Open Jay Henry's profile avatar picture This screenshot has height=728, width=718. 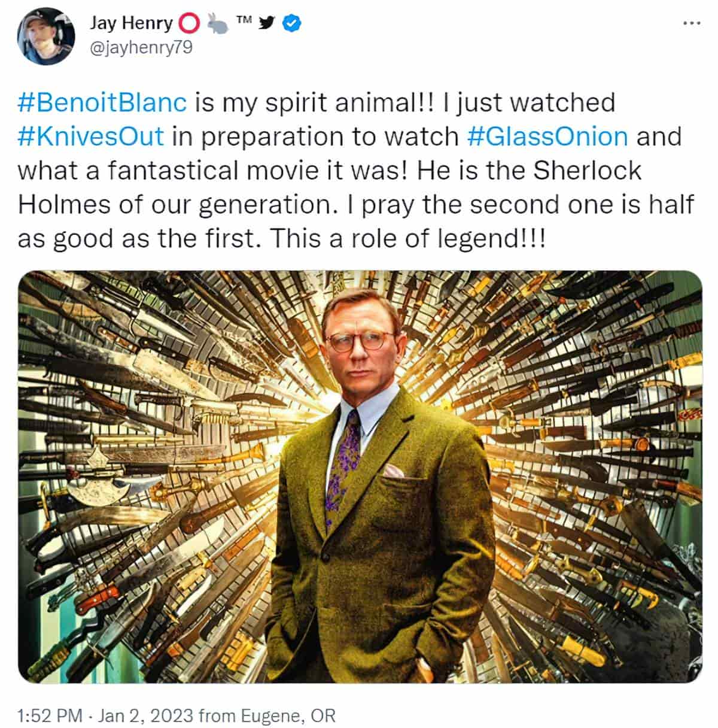[46, 37]
